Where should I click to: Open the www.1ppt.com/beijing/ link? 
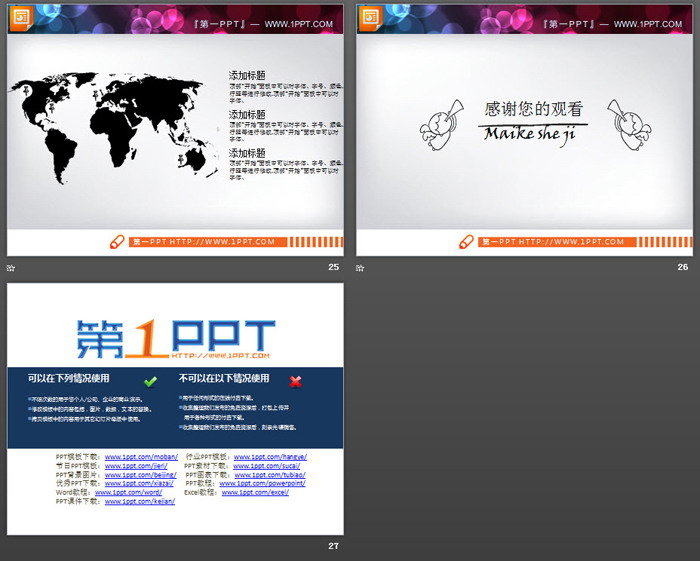(x=141, y=475)
